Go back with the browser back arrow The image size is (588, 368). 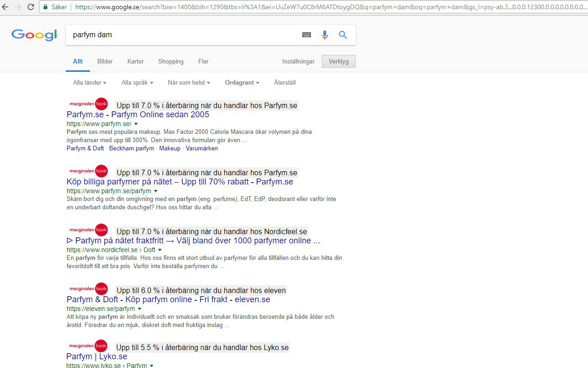coord(6,7)
